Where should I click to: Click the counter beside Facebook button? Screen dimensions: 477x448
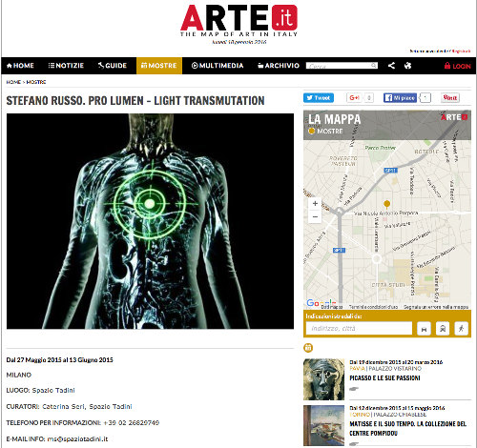(x=425, y=98)
